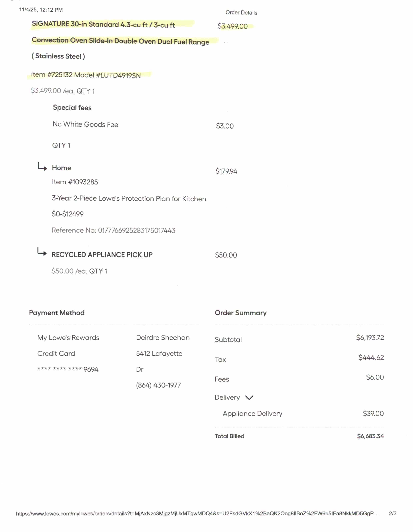The height and width of the screenshot is (532, 413).
Task: Open the 3-Year 2-Piece Lowe's Protection Plan
Action: (x=129, y=199)
